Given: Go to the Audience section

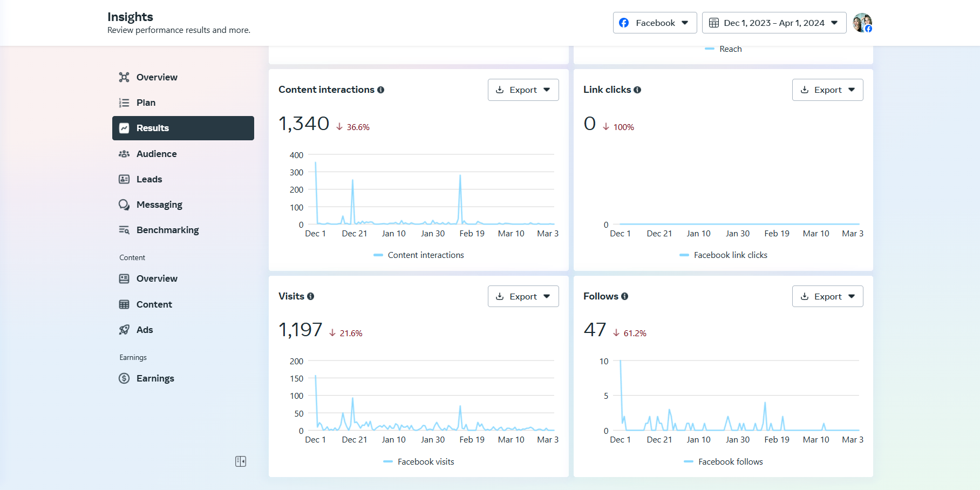Looking at the screenshot, I should pos(156,154).
